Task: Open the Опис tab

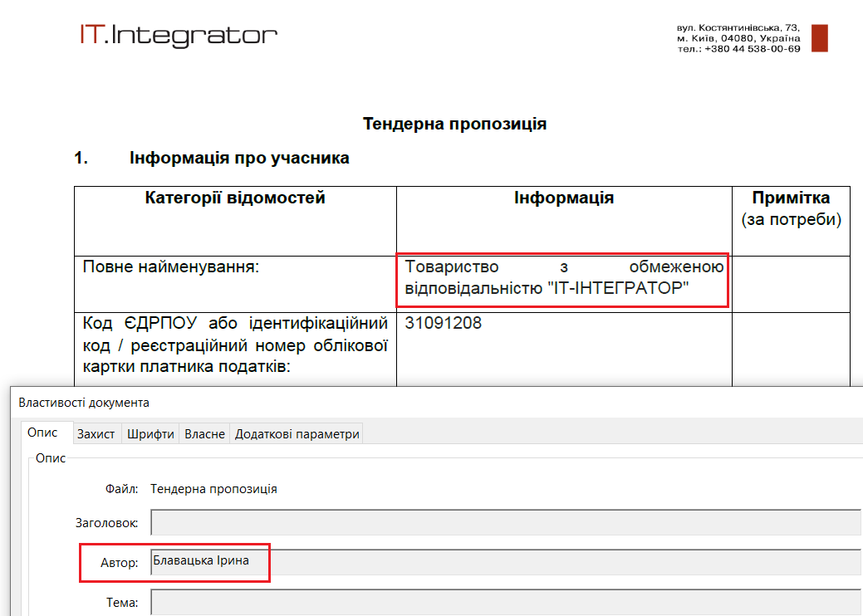Action: coord(42,433)
